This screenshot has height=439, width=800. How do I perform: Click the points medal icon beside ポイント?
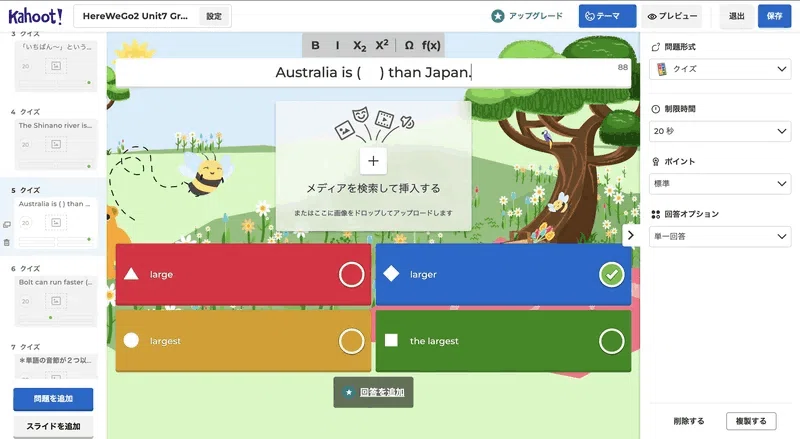coord(656,161)
